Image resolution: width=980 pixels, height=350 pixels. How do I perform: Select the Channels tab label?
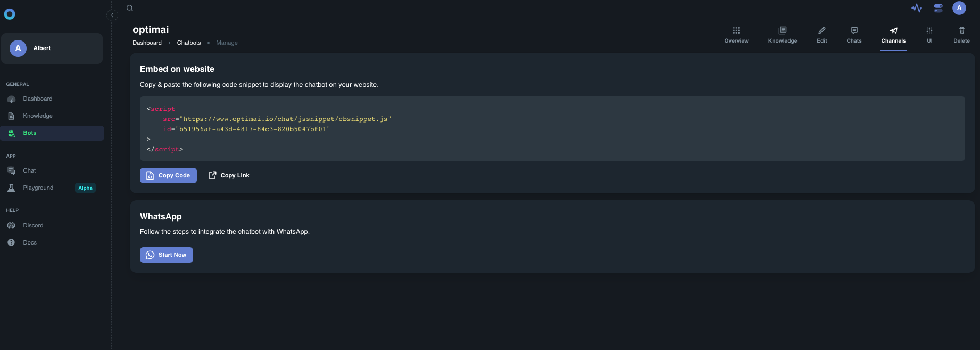[893, 41]
